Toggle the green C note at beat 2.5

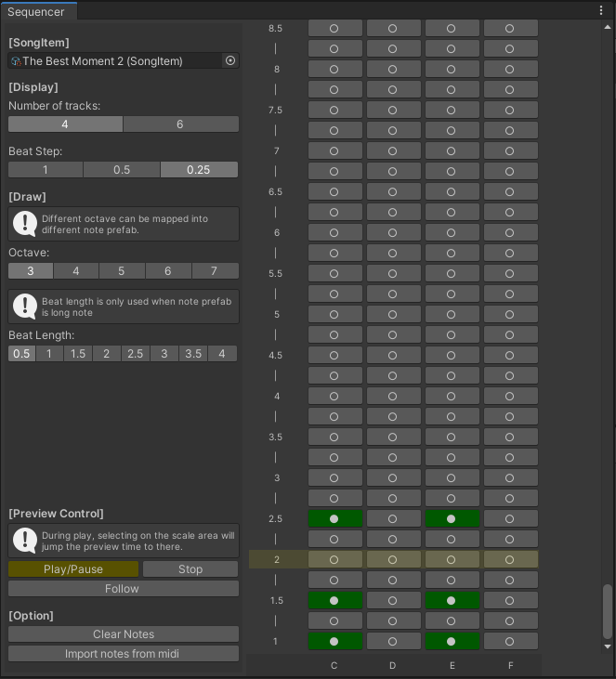coord(335,519)
